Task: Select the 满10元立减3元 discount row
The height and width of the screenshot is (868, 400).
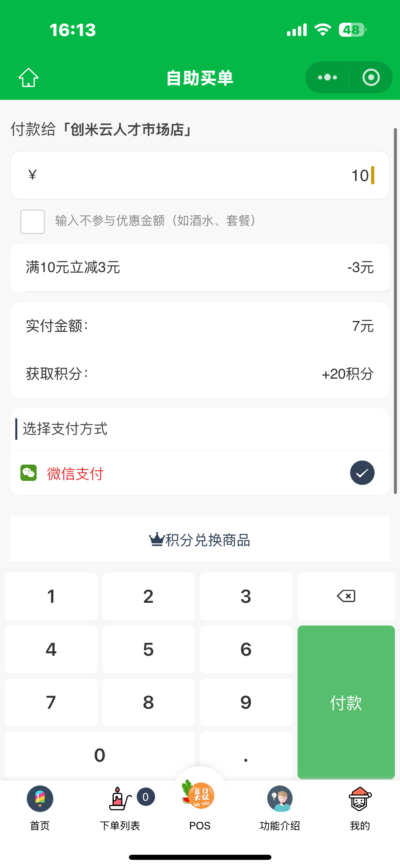Action: [x=200, y=268]
